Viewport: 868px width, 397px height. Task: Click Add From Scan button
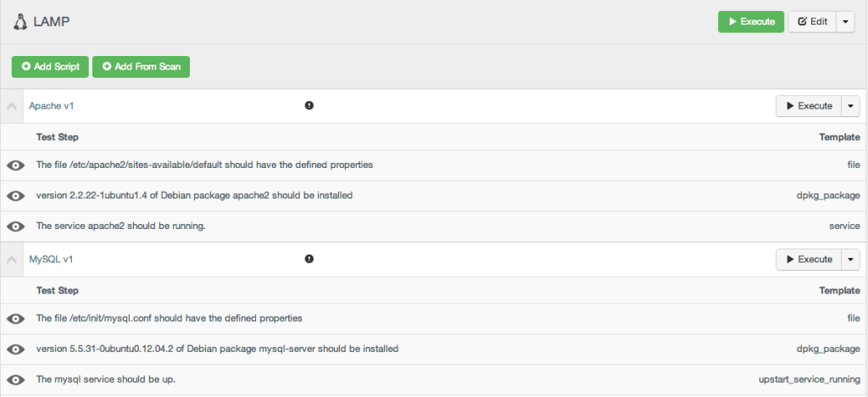click(x=142, y=66)
